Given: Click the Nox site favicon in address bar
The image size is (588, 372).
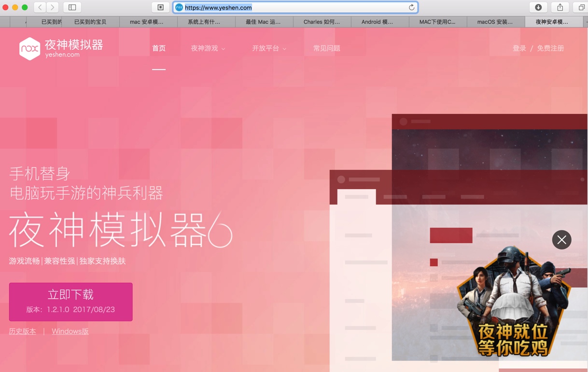Looking at the screenshot, I should [x=179, y=7].
